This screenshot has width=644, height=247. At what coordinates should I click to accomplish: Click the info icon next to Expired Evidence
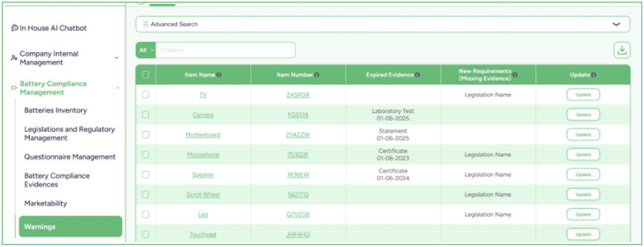tap(417, 75)
